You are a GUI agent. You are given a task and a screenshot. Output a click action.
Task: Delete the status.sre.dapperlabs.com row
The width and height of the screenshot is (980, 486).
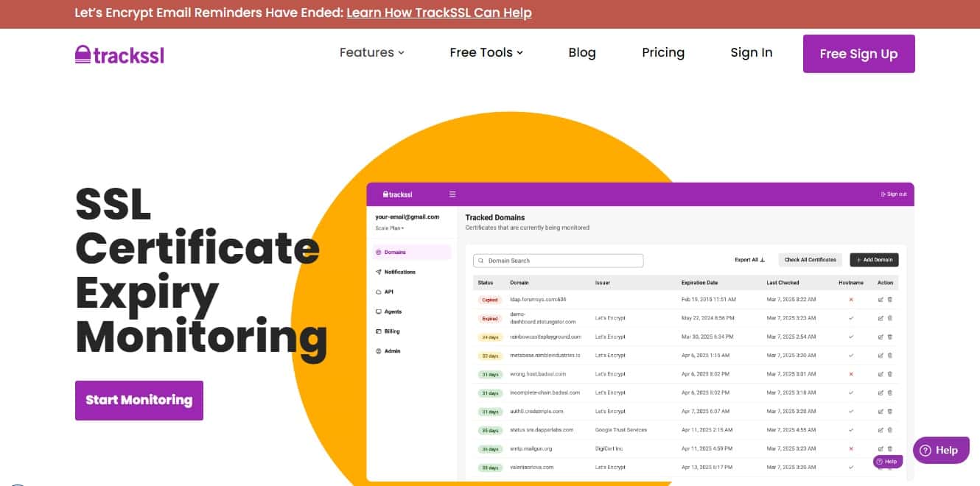pyautogui.click(x=889, y=430)
